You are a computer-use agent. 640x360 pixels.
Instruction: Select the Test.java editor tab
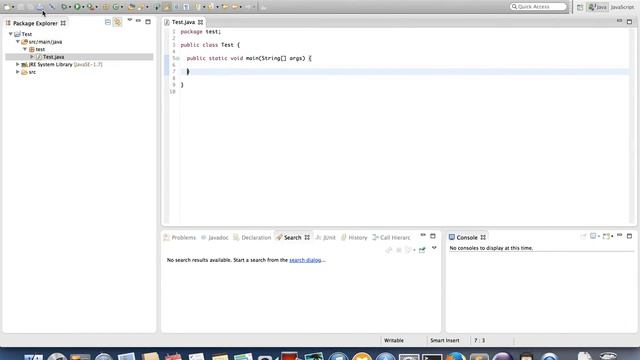[184, 22]
